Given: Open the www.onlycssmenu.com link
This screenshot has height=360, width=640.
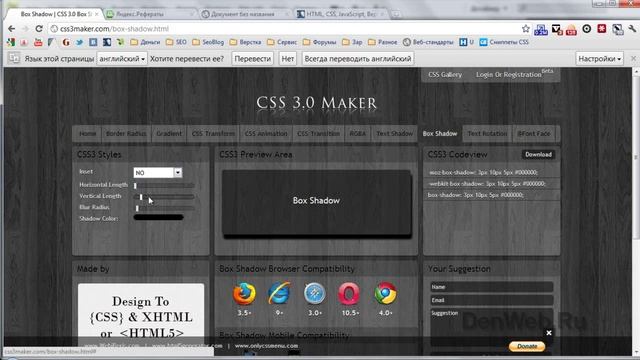Looking at the screenshot, I should click(x=267, y=346).
